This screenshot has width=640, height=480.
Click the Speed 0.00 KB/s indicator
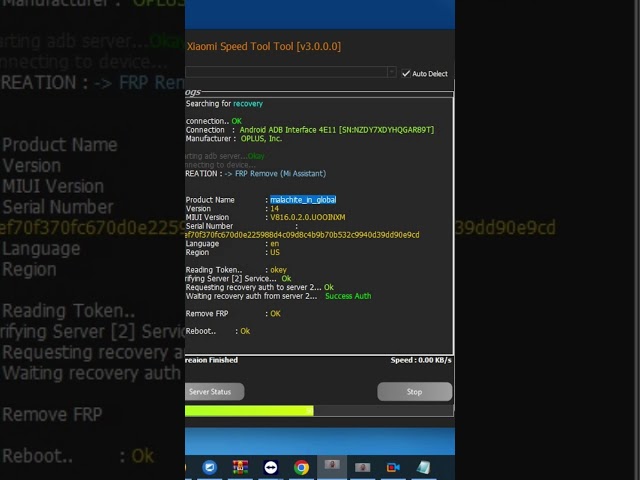(421, 360)
